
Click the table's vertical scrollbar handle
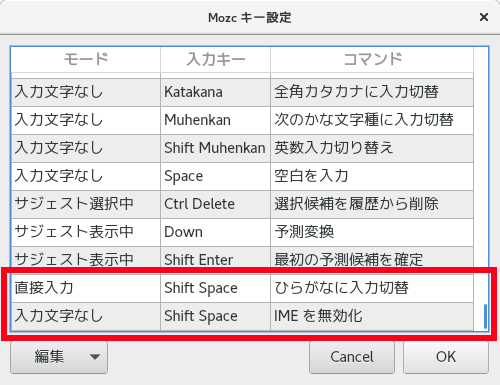click(485, 316)
